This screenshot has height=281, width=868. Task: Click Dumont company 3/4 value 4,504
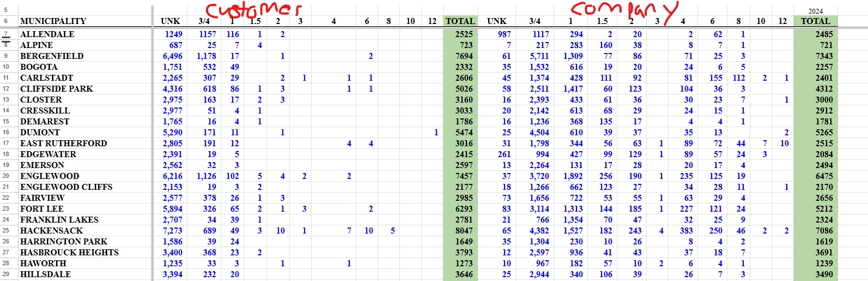[539, 133]
